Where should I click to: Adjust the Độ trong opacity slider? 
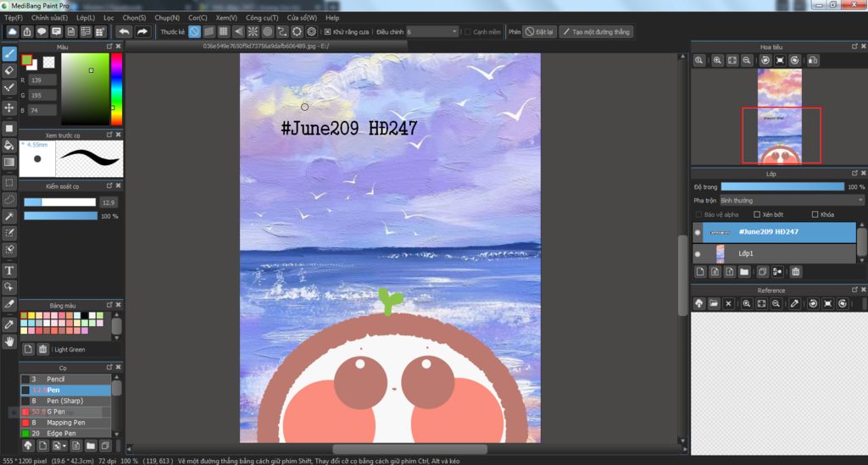[782, 187]
